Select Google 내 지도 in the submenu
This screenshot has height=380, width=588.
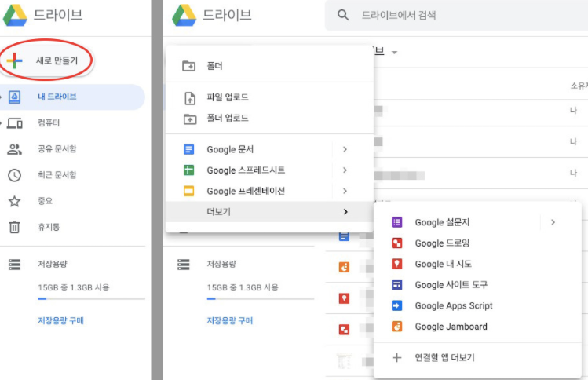[x=478, y=264]
